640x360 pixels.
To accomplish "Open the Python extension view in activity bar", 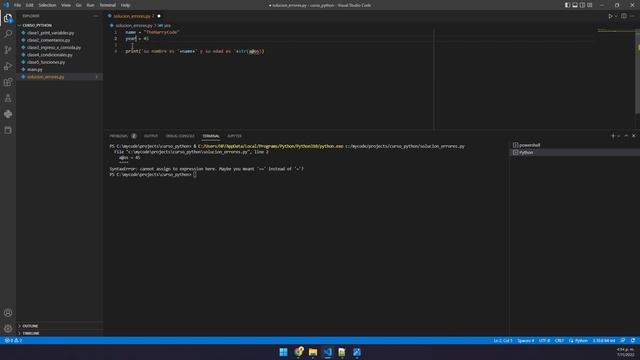I will pos(8,114).
